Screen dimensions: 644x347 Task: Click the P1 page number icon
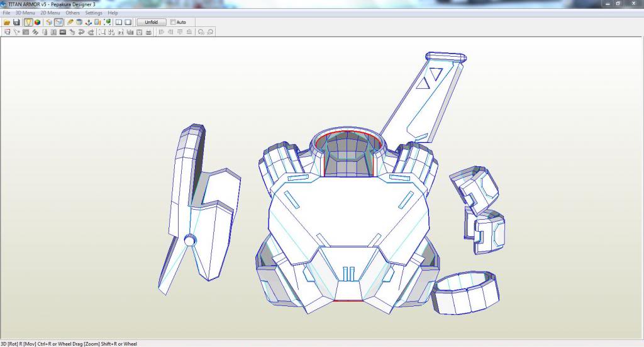point(121,32)
